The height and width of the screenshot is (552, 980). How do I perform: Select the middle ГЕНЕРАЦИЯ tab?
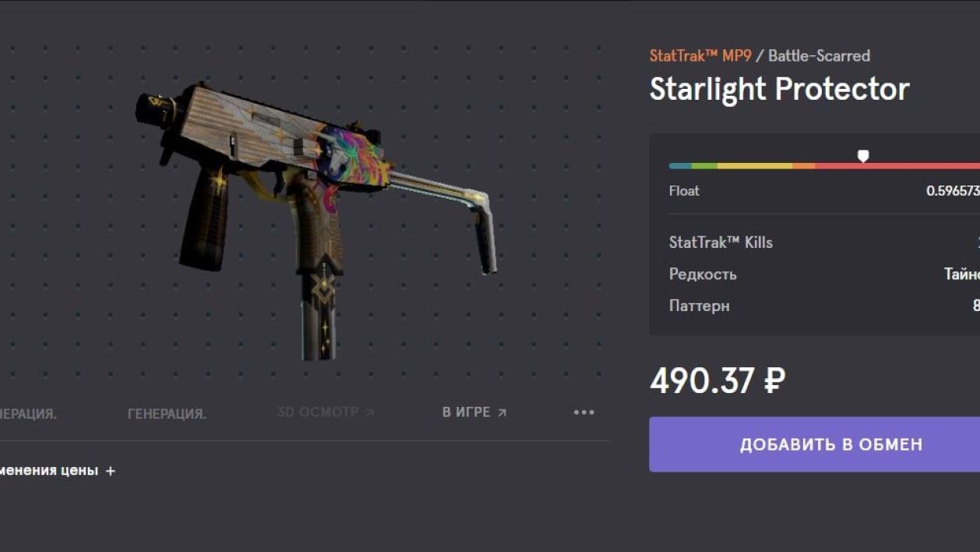coord(167,414)
